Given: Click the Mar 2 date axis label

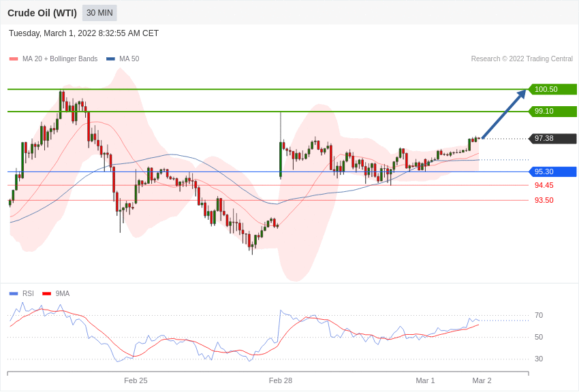Looking at the screenshot, I should click(482, 380).
